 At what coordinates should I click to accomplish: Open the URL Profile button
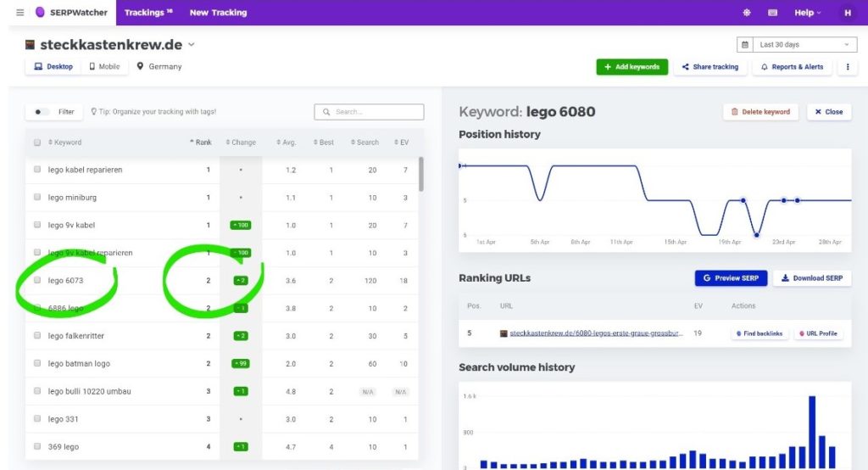click(x=818, y=333)
